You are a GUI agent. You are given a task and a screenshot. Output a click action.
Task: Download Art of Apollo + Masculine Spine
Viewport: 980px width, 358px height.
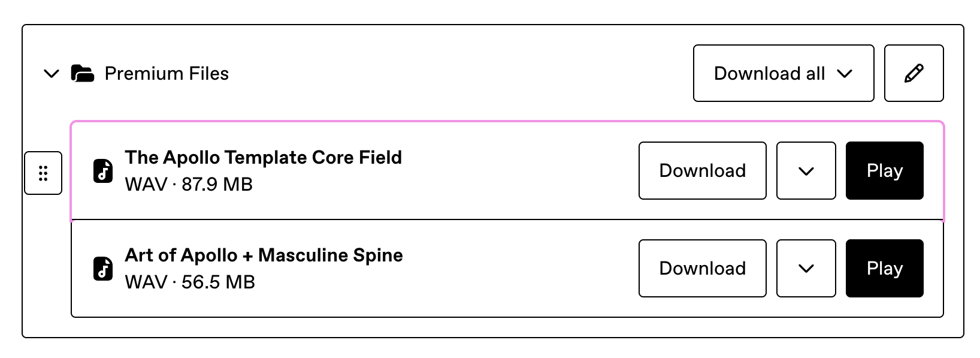click(703, 268)
